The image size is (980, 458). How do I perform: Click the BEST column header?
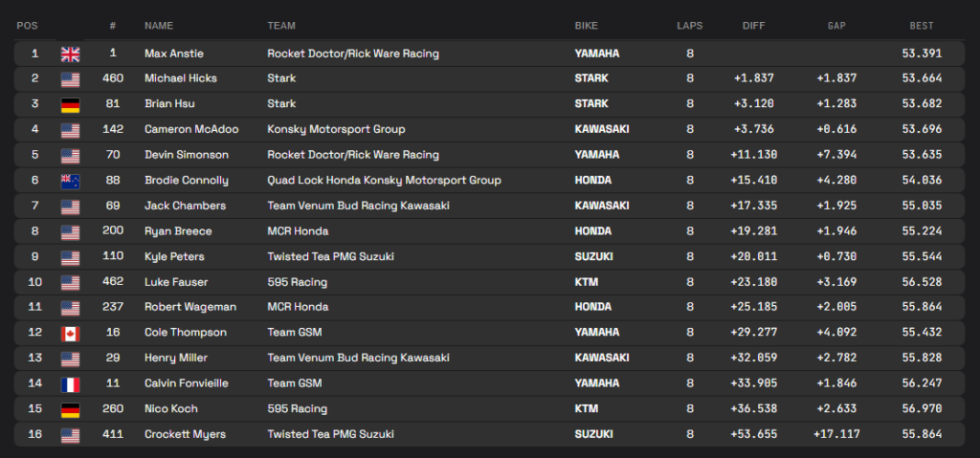tap(922, 26)
